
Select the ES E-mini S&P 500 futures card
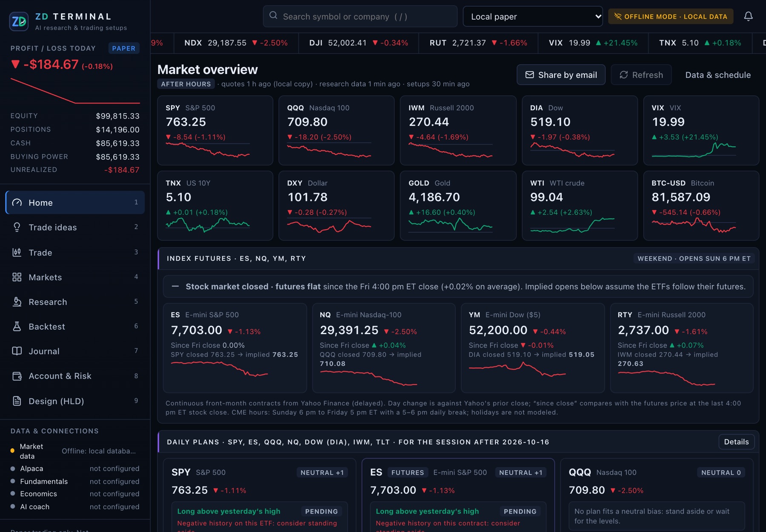click(x=235, y=348)
